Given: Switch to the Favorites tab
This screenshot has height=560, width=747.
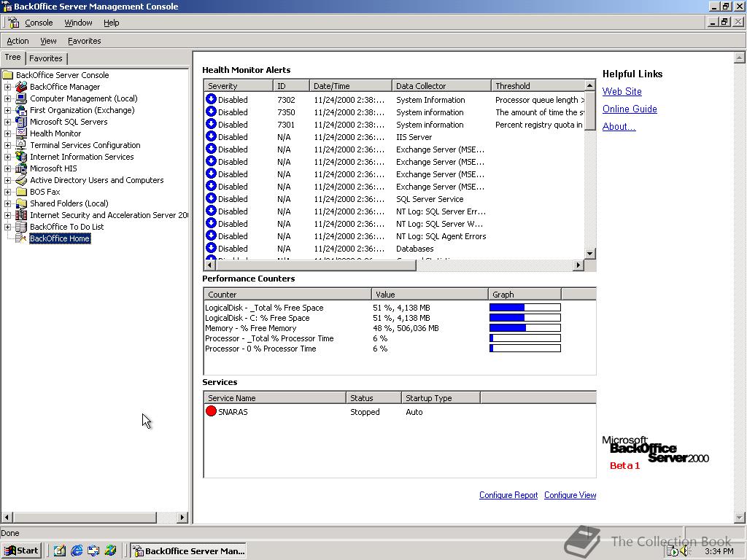Looking at the screenshot, I should coord(46,58).
